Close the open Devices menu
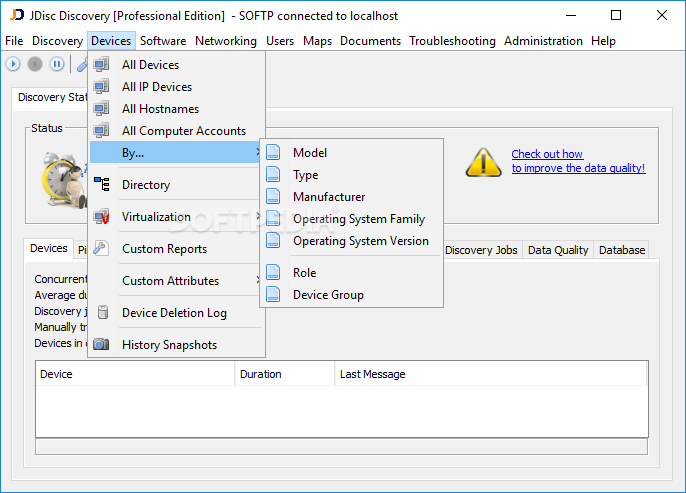The image size is (686, 493). [x=111, y=41]
